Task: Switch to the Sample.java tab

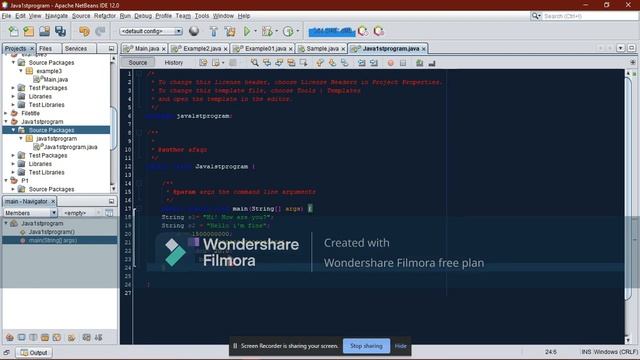Action: tap(322, 49)
